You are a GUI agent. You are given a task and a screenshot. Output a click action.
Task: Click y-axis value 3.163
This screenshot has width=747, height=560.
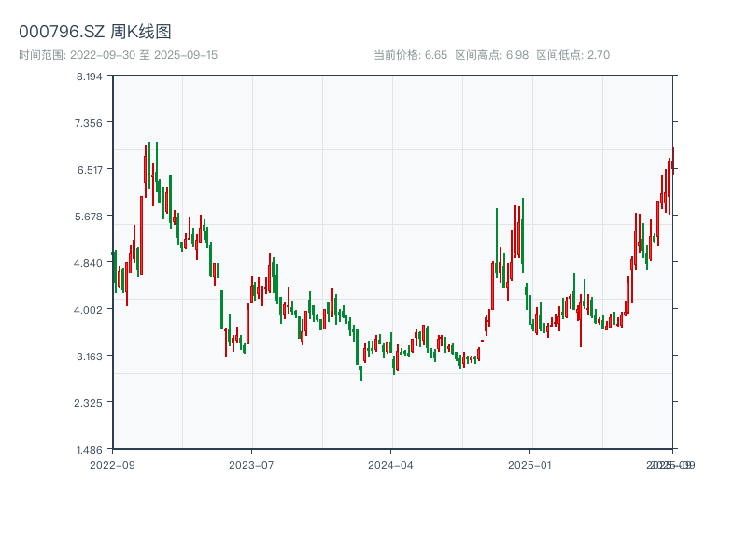(x=90, y=357)
